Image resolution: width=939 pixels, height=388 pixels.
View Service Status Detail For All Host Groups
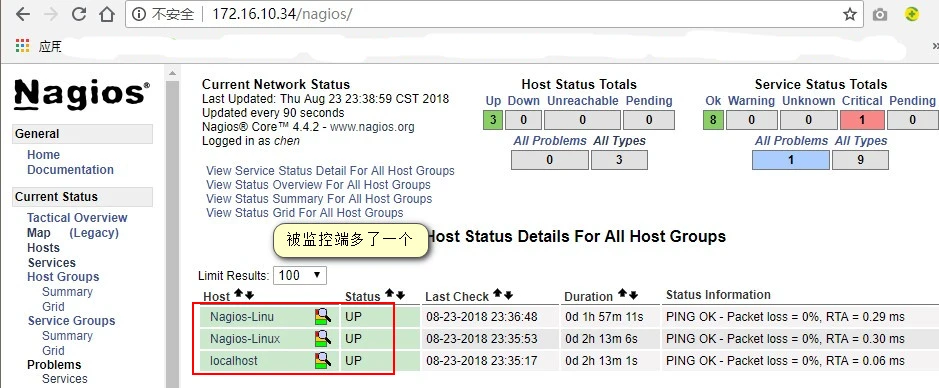pyautogui.click(x=330, y=171)
